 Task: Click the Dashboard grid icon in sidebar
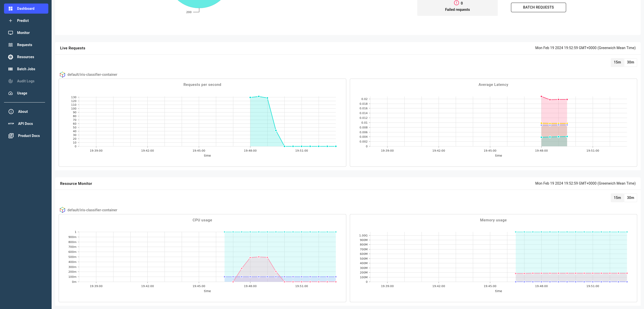(x=11, y=9)
